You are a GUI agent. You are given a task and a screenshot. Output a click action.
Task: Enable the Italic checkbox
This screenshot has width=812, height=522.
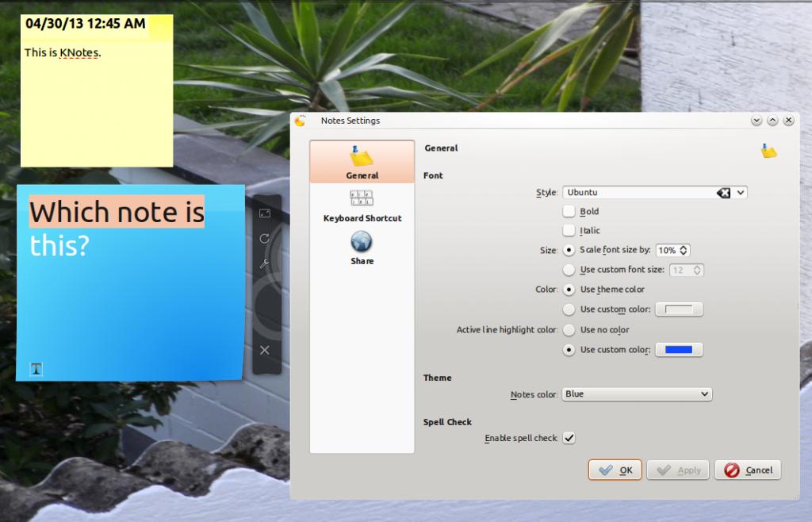(x=569, y=231)
